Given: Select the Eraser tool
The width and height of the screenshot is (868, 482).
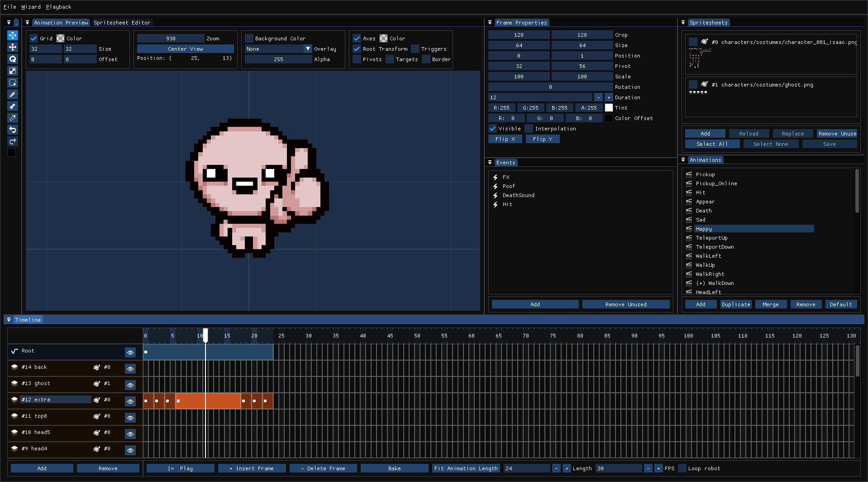Looking at the screenshot, I should pos(13,106).
